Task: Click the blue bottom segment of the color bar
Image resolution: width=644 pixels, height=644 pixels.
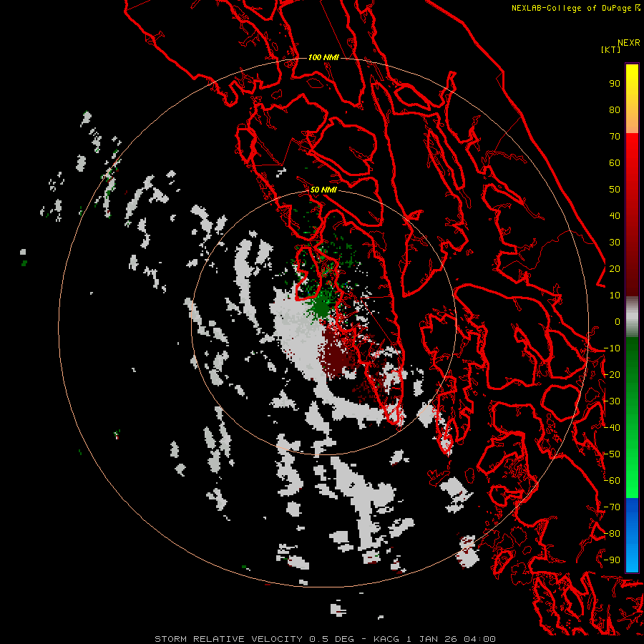Action: click(x=632, y=535)
